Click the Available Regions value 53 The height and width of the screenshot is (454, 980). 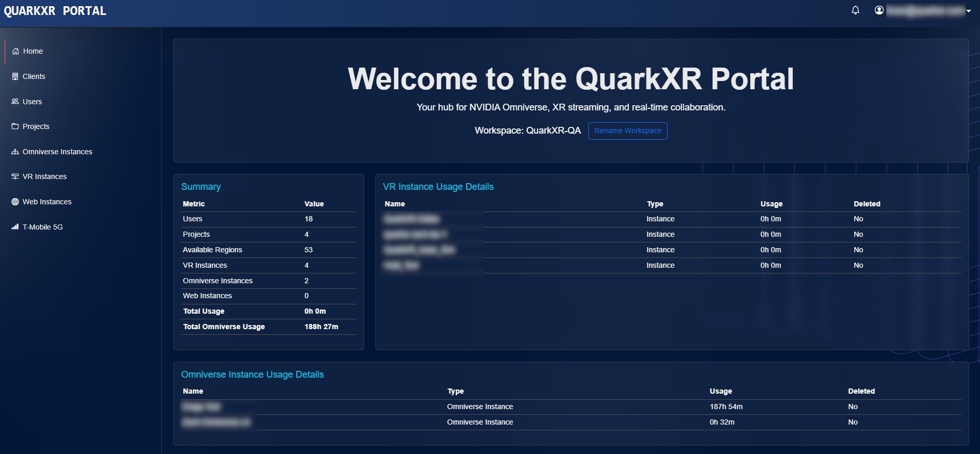(309, 250)
